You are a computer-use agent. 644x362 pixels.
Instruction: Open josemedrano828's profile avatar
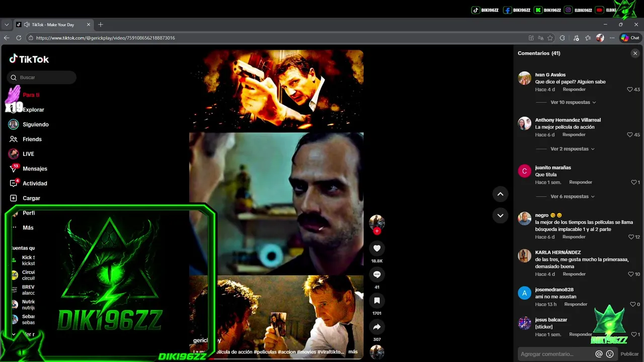525,293
